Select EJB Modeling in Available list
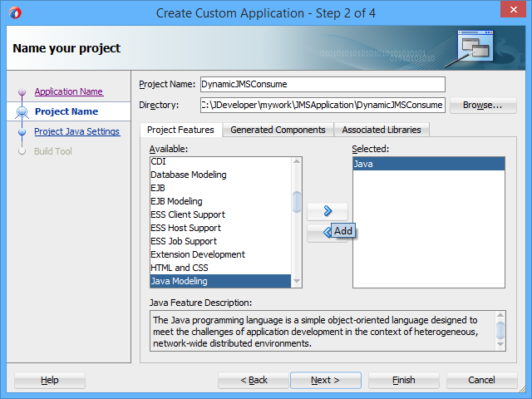This screenshot has width=532, height=399. tap(220, 201)
